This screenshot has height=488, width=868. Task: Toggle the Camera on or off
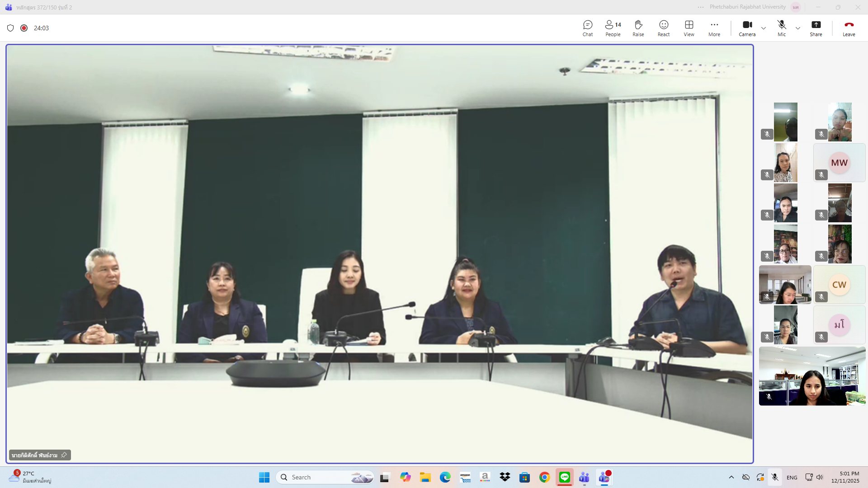tap(747, 28)
